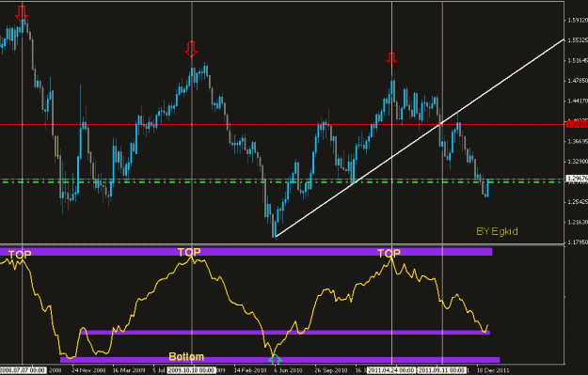Image resolution: width=588 pixels, height=375 pixels.
Task: Click the 1.36695 price level label
Action: click(578, 141)
